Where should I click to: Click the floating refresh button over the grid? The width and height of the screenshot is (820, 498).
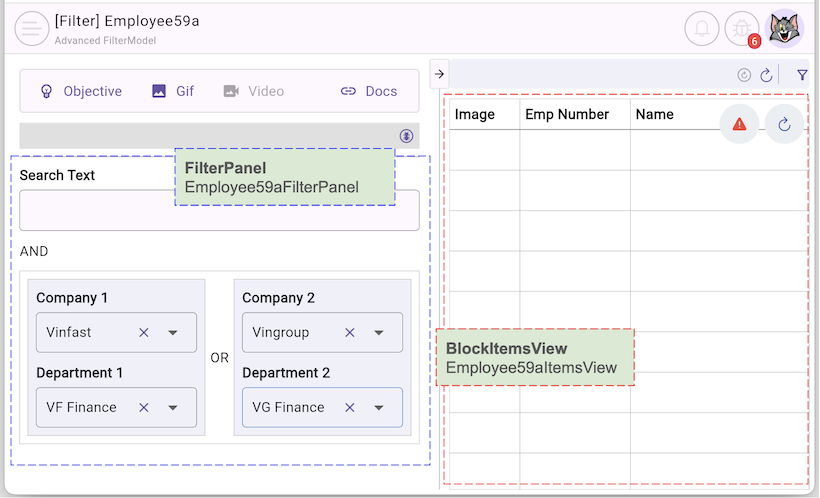click(784, 124)
